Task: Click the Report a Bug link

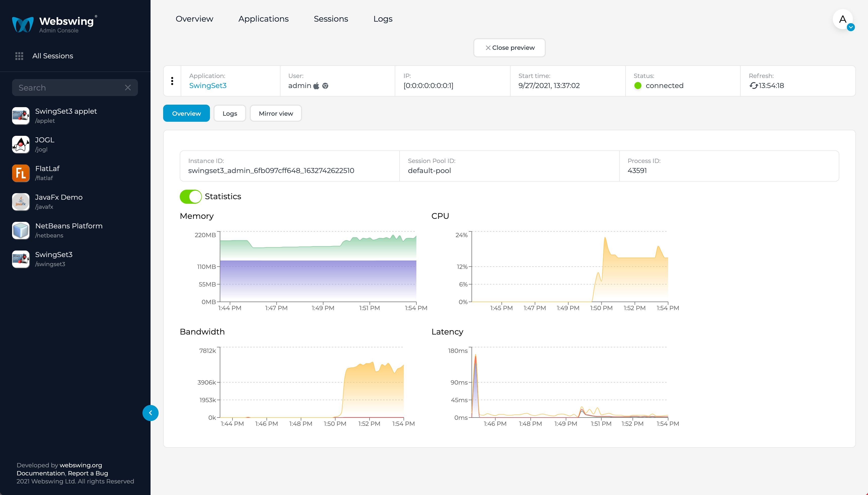Action: click(x=88, y=473)
